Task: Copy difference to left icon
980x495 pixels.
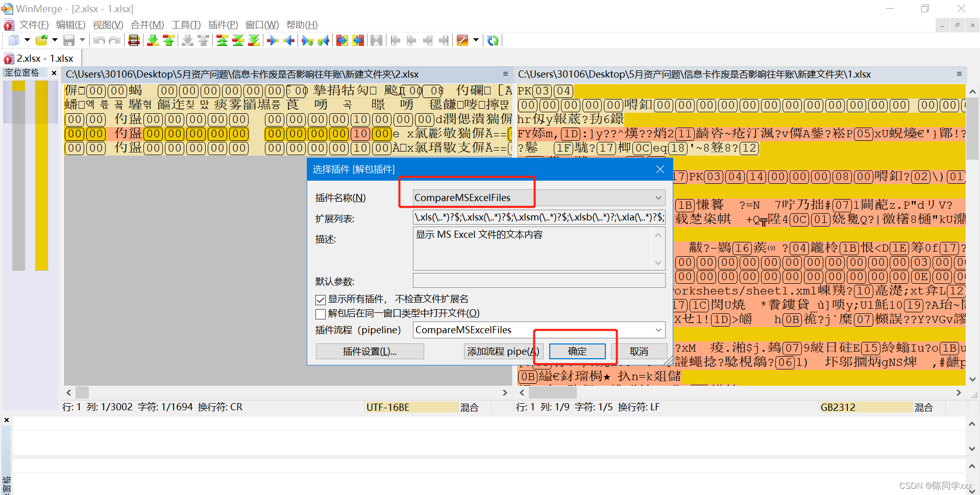Action: 289,40
